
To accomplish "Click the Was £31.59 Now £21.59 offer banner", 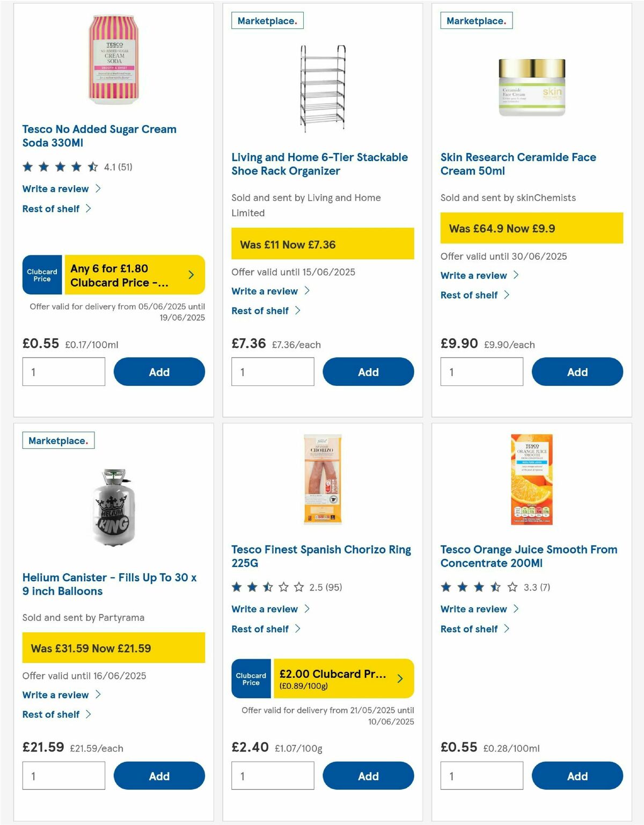I will tap(113, 648).
